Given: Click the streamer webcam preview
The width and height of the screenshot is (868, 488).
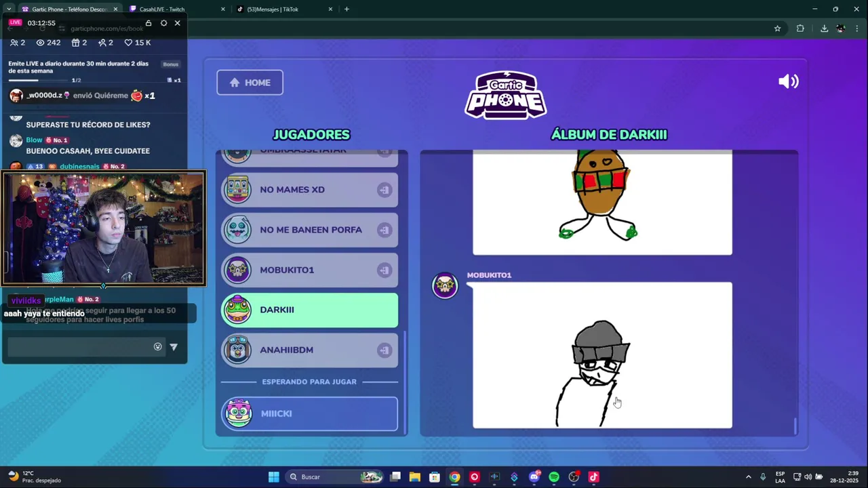Looking at the screenshot, I should [103, 228].
